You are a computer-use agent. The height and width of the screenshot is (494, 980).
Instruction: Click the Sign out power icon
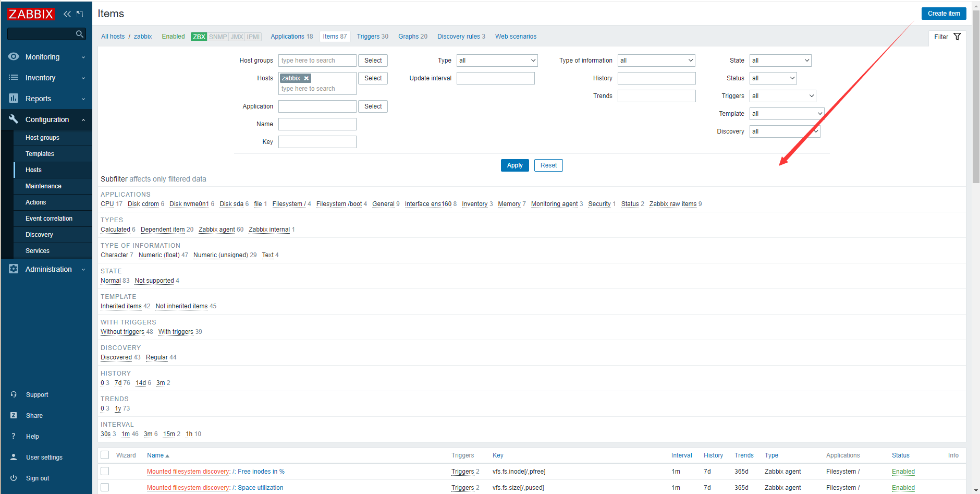click(x=14, y=478)
